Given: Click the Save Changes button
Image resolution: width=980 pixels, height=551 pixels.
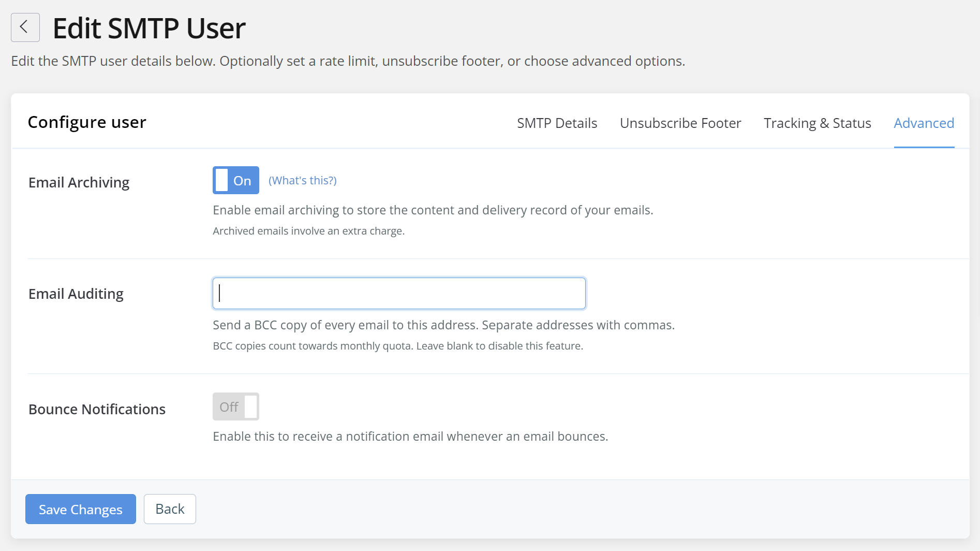Looking at the screenshot, I should (x=80, y=509).
